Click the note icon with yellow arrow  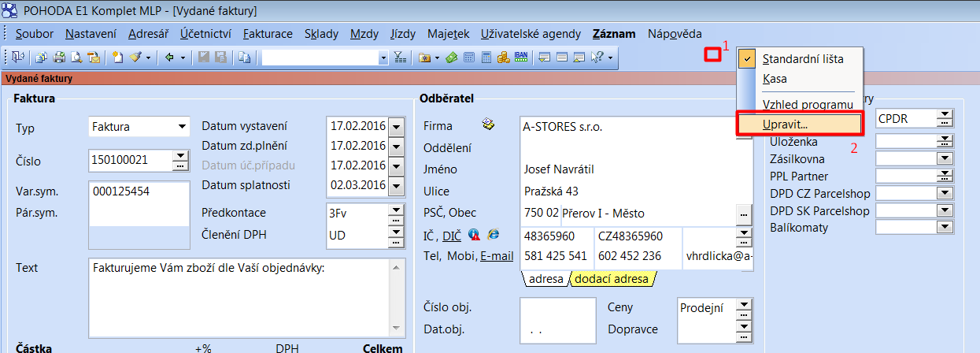pos(544,57)
